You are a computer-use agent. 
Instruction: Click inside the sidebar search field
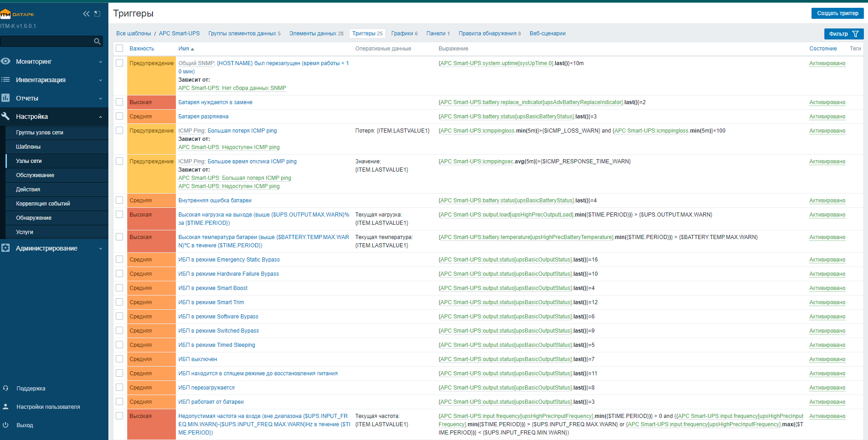[46, 41]
